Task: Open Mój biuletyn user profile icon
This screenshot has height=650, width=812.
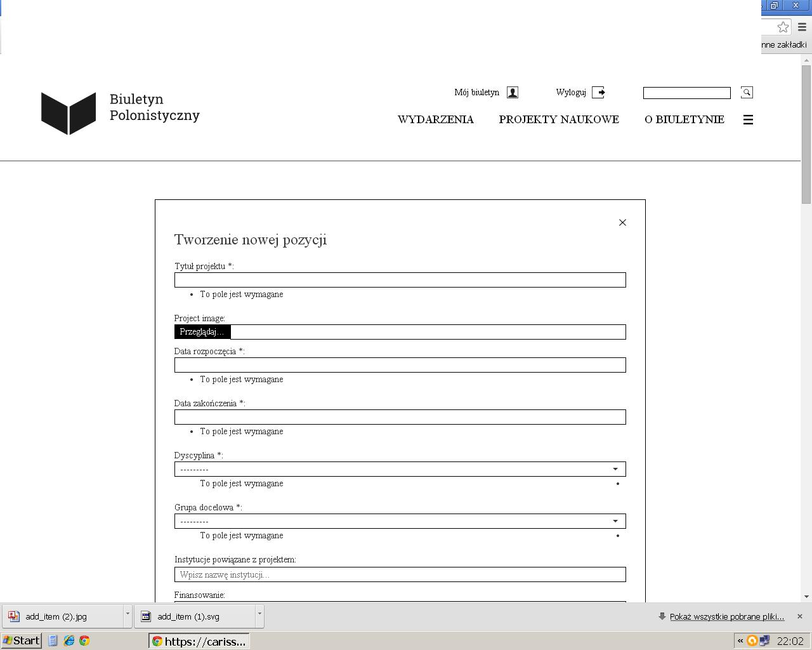Action: coord(513,93)
